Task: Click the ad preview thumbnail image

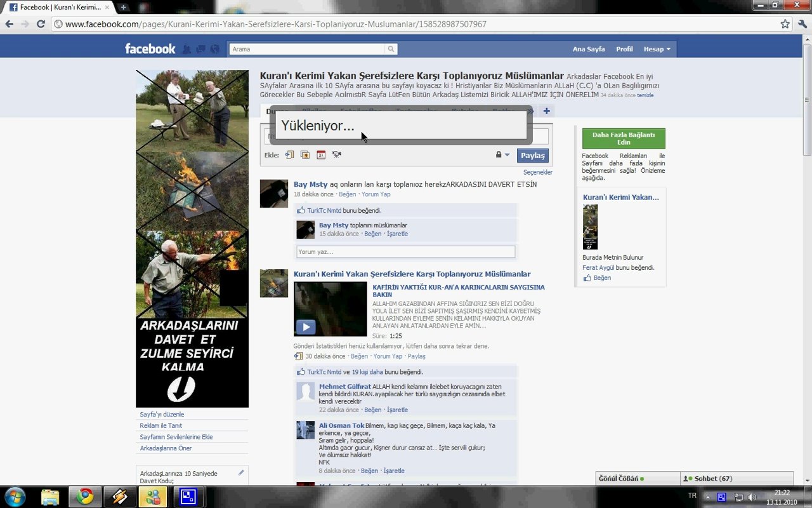Action: click(x=590, y=227)
